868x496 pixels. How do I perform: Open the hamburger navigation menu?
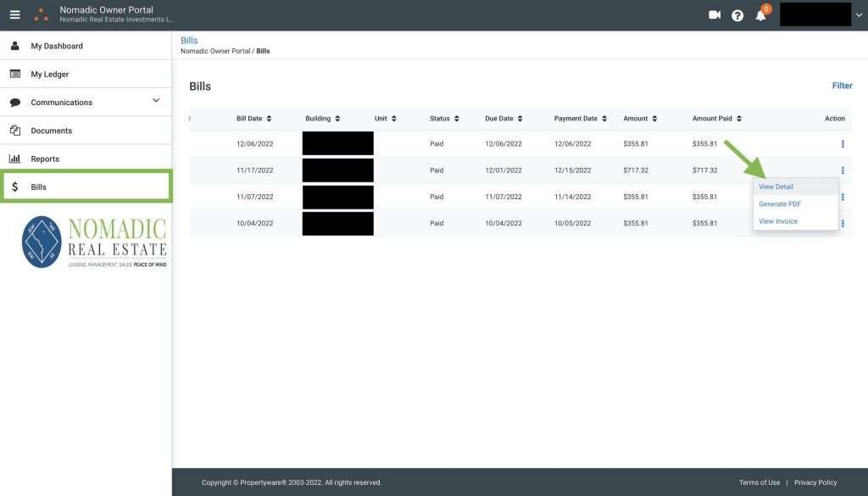[14, 14]
